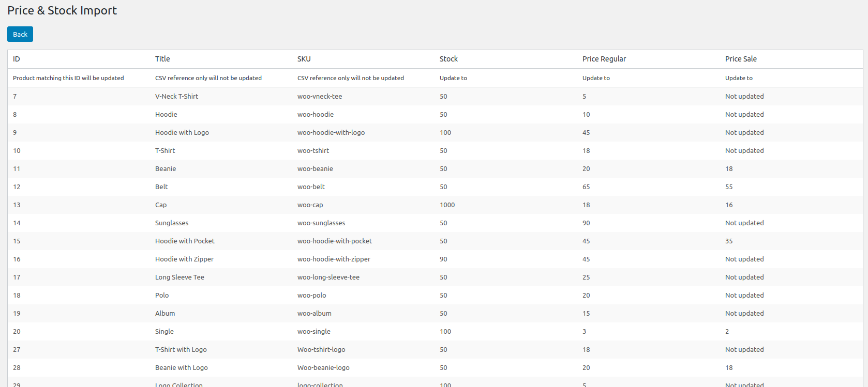This screenshot has width=868, height=387.
Task: Click the Back button
Action: pos(20,34)
